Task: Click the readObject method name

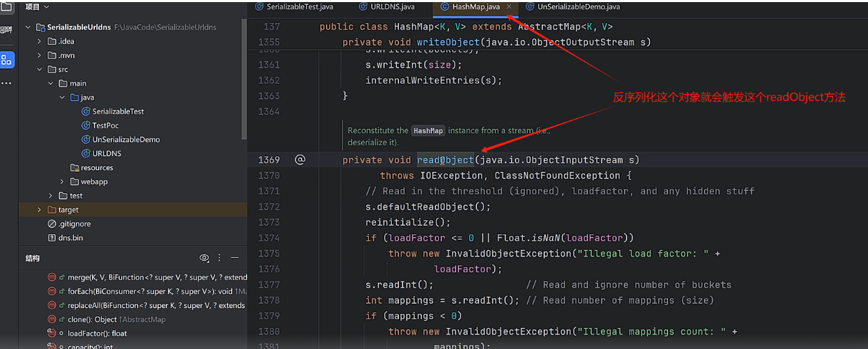Action: pyautogui.click(x=446, y=160)
